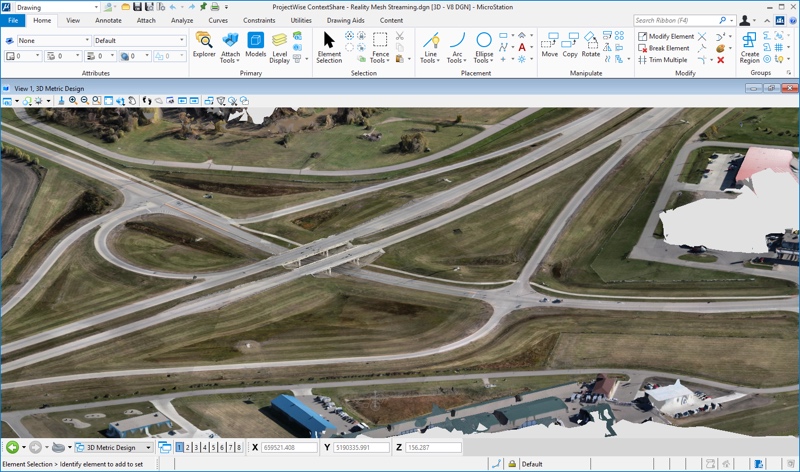This screenshot has width=800, height=472.
Task: Click the Open folder icon in quick access toolbar
Action: pyautogui.click(x=125, y=7)
